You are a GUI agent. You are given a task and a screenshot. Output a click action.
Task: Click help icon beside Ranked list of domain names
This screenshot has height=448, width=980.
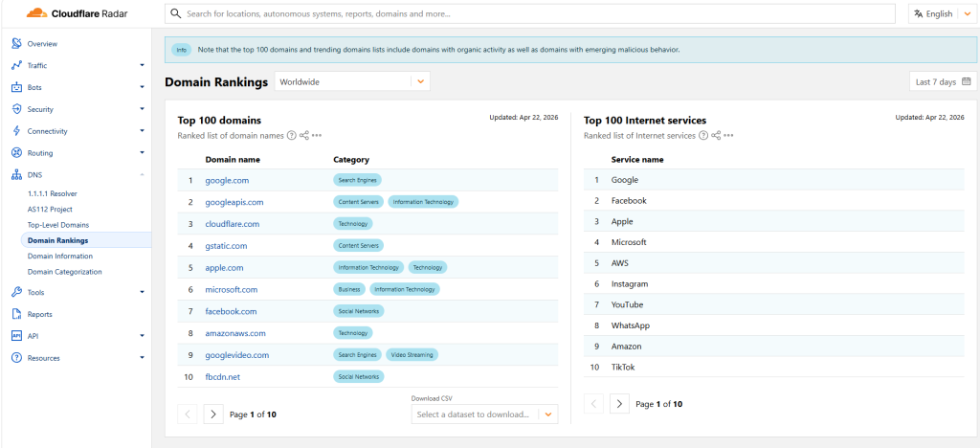(x=291, y=136)
